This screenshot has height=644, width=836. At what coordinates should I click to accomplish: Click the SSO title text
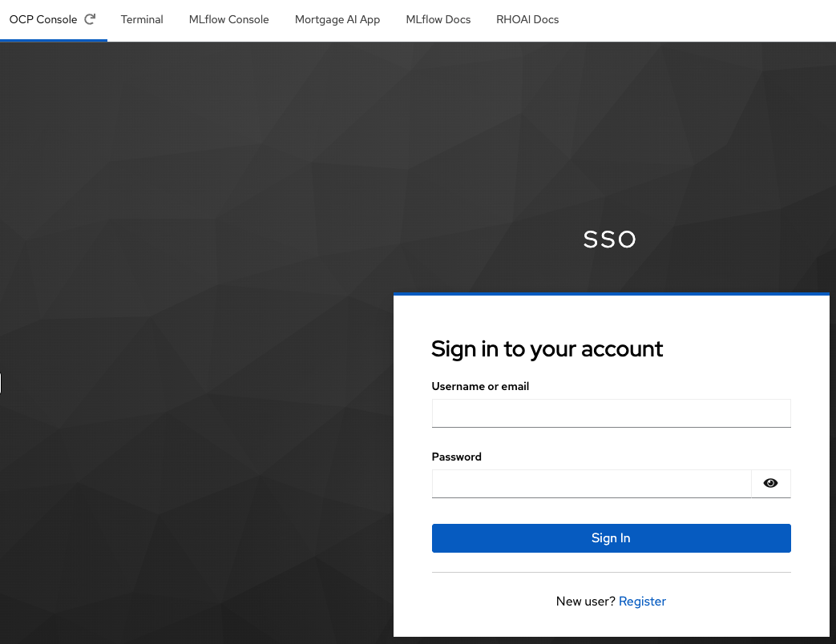pos(610,239)
